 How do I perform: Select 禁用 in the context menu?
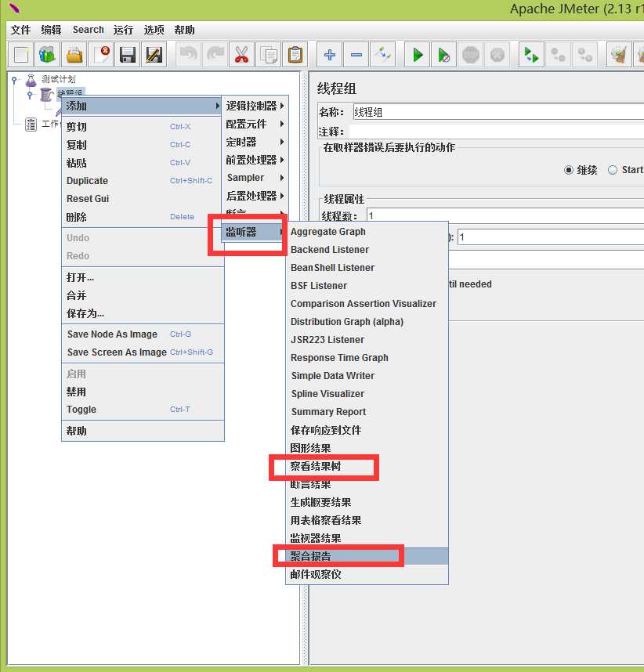point(143,392)
